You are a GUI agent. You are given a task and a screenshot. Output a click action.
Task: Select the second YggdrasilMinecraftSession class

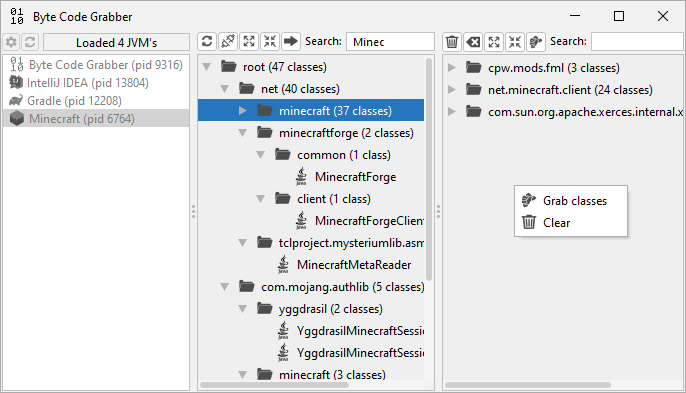click(360, 353)
